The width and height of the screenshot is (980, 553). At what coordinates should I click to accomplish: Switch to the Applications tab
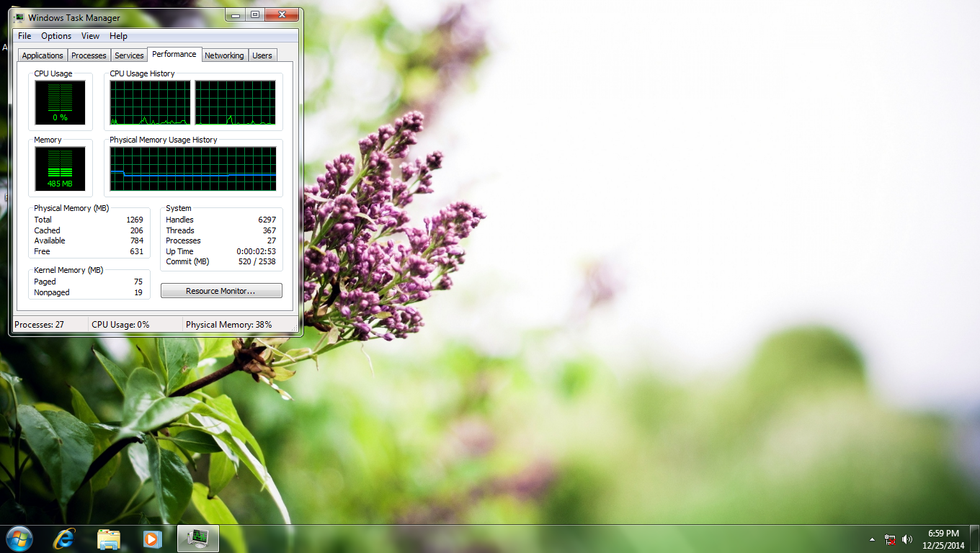pyautogui.click(x=43, y=55)
